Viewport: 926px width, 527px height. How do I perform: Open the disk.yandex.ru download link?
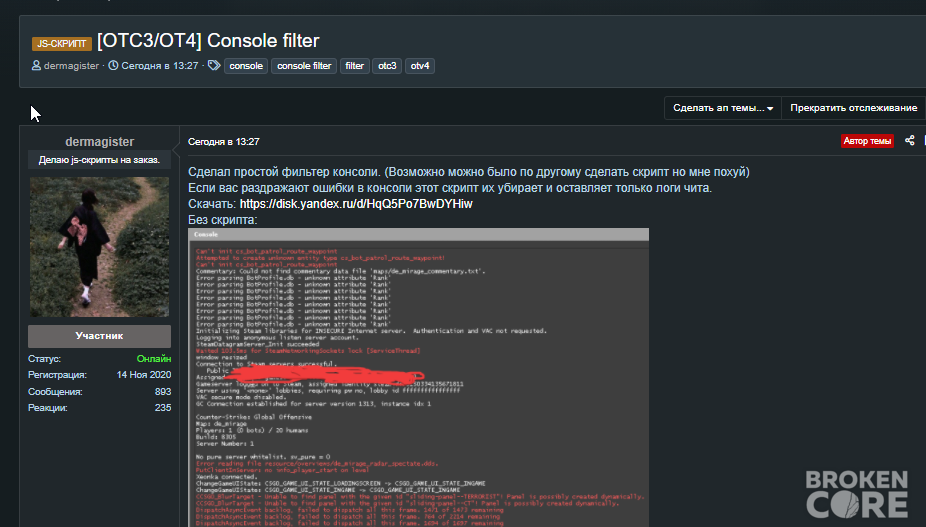point(356,204)
